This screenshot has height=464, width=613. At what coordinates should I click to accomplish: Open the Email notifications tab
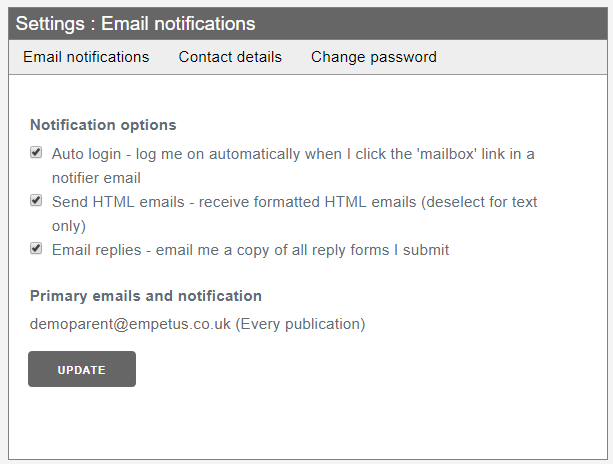coord(86,57)
